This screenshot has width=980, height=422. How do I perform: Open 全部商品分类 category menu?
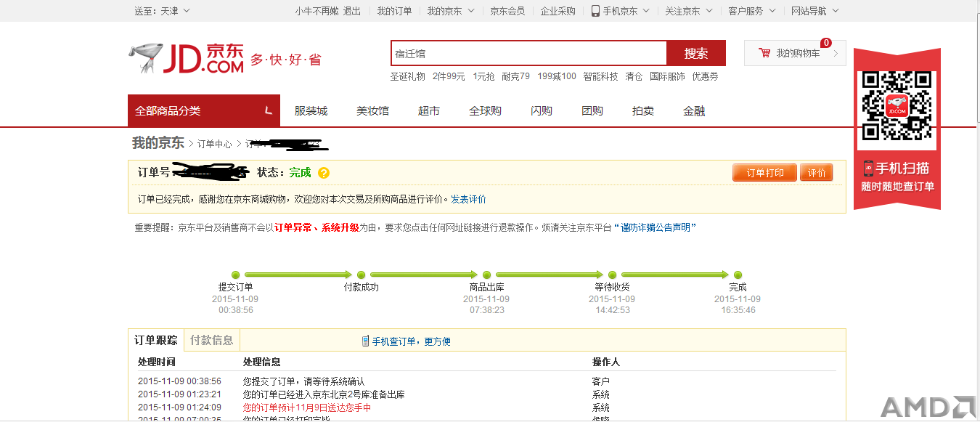click(x=204, y=110)
